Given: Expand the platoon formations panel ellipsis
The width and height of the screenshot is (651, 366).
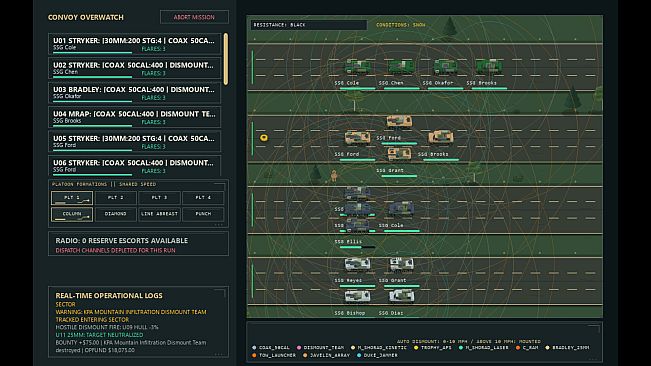Looking at the screenshot, I should [218, 225].
